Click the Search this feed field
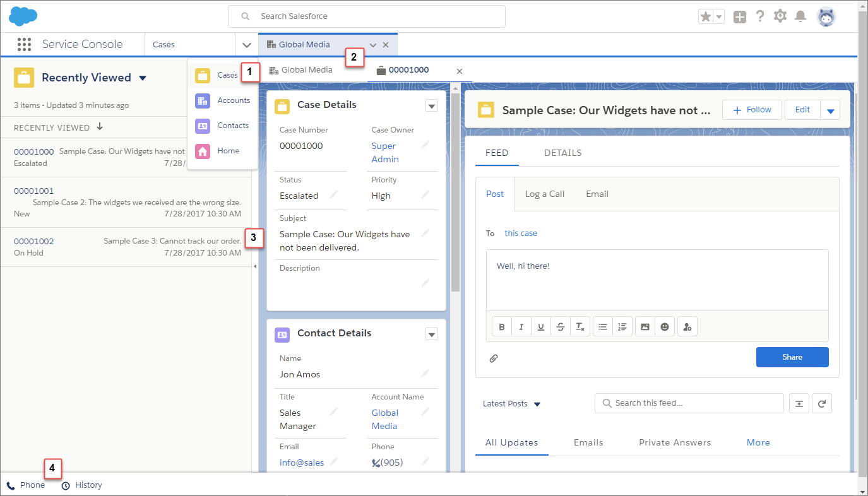The width and height of the screenshot is (868, 496). click(x=689, y=403)
